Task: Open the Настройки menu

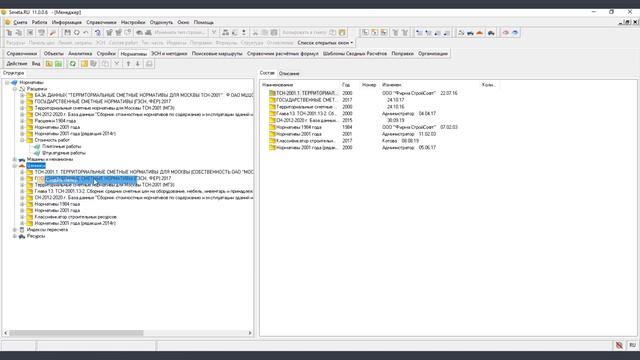Action: pyautogui.click(x=133, y=22)
